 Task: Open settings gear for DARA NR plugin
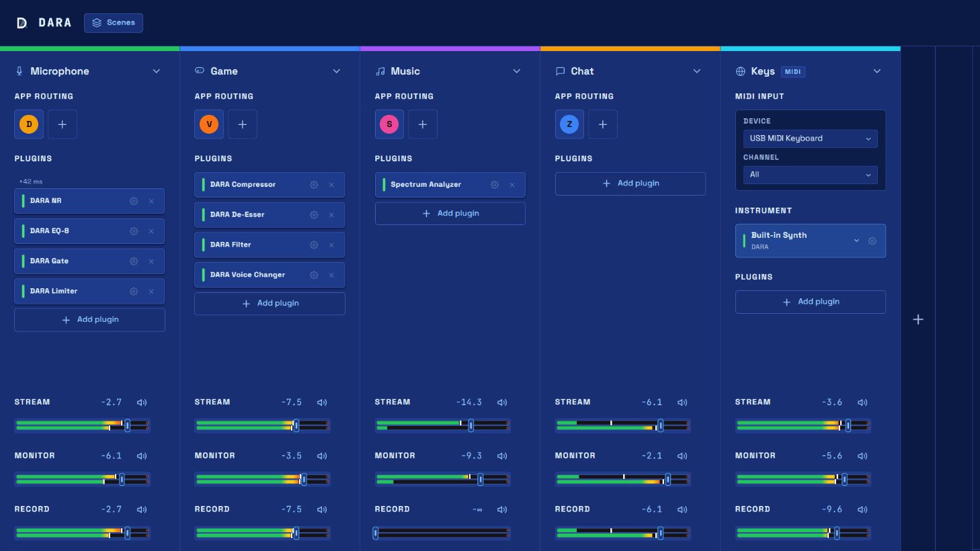tap(134, 201)
